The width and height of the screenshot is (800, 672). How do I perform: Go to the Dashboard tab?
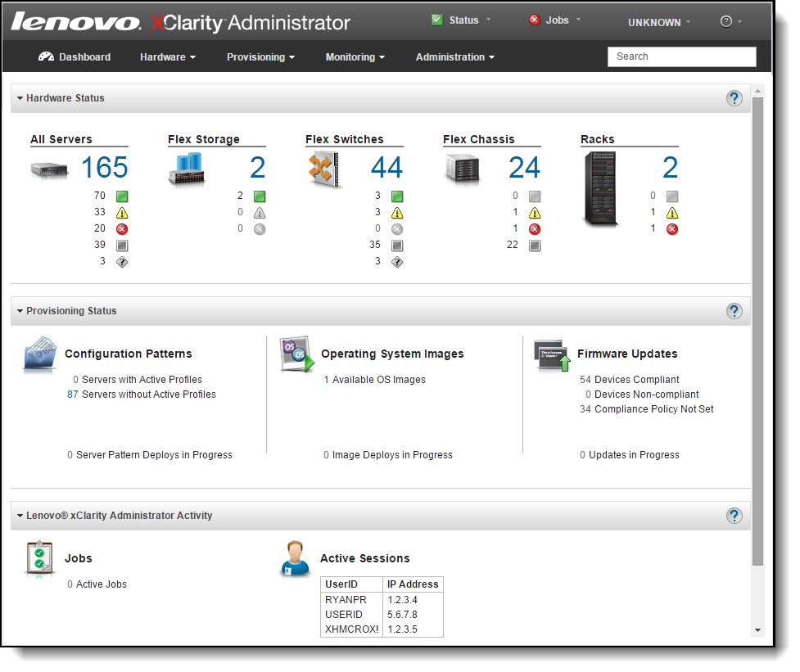pos(75,57)
